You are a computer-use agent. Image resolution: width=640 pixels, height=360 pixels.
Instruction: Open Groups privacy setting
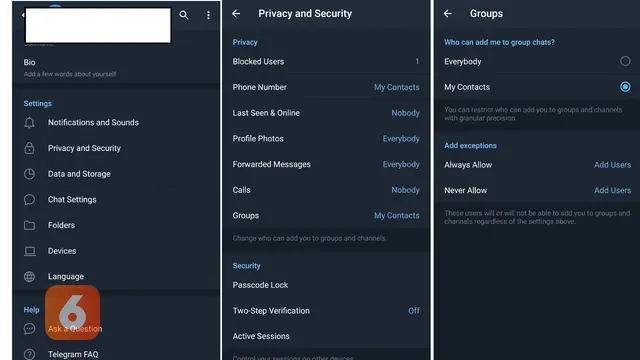pos(326,216)
